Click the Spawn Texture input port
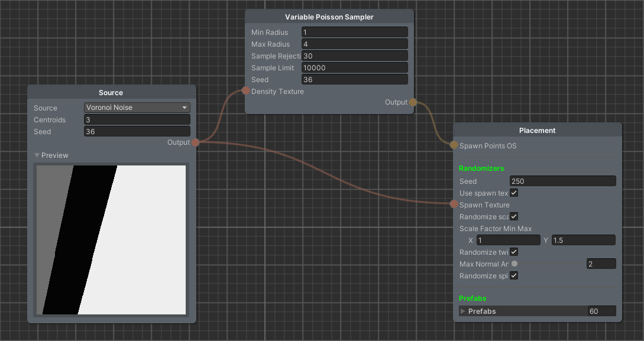The image size is (644, 341). click(x=454, y=204)
